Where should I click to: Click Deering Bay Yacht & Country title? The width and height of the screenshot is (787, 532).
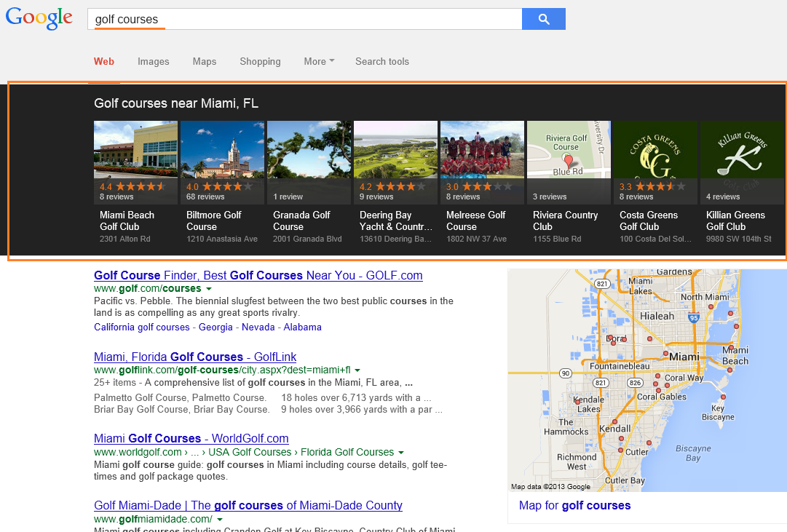[x=395, y=221]
